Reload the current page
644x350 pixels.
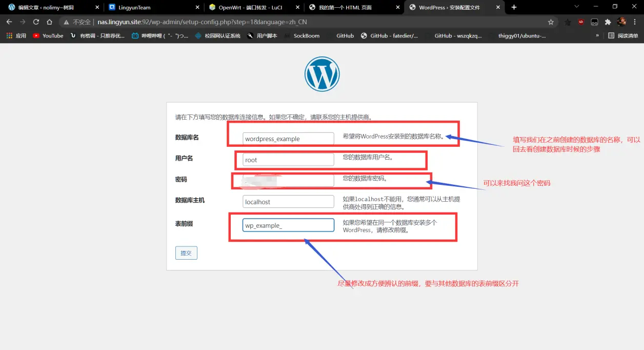click(x=36, y=22)
